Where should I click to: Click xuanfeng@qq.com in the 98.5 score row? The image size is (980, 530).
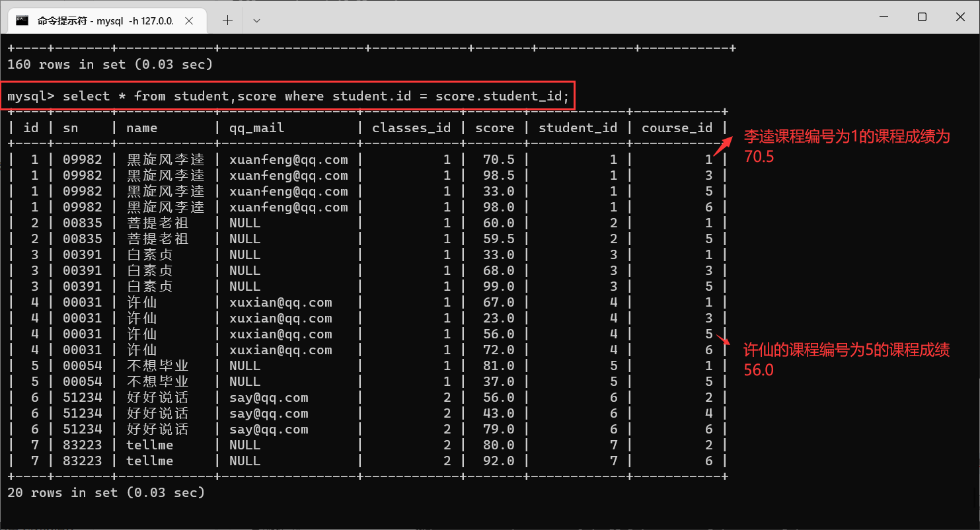(x=289, y=176)
